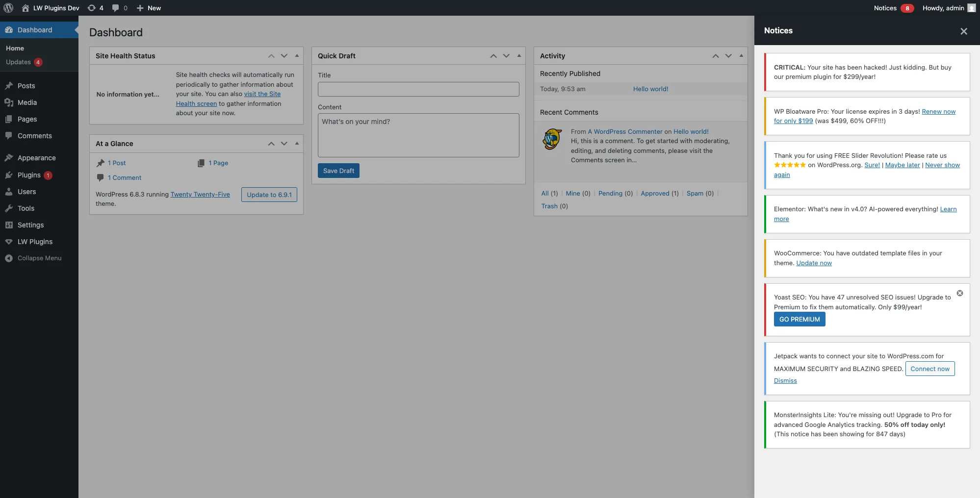
Task: Select the Plugins sidebar icon
Action: coord(9,175)
